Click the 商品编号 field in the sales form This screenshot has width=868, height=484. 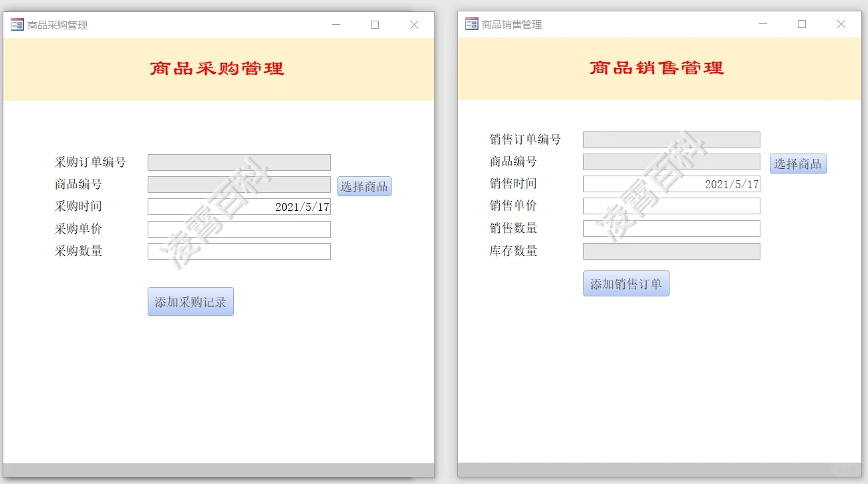tap(671, 162)
